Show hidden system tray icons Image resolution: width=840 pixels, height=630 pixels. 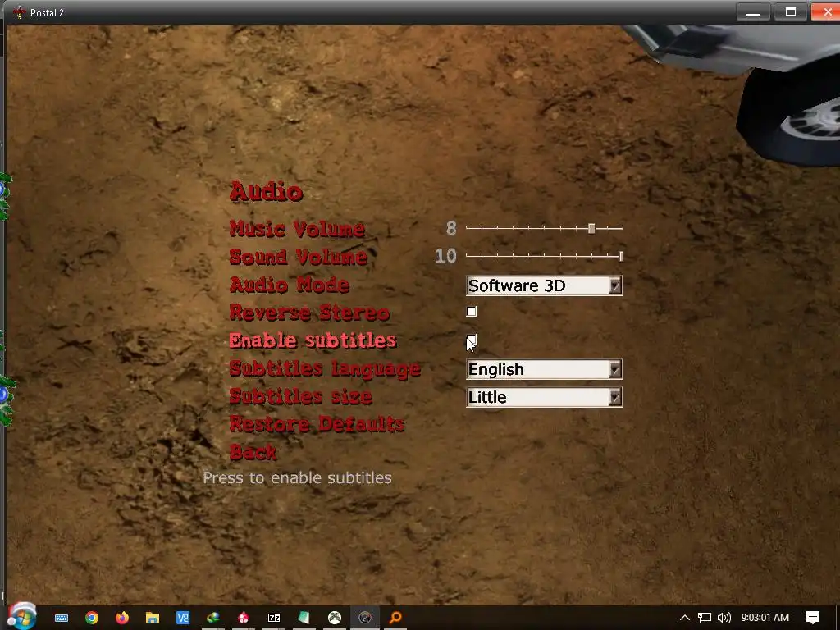click(x=685, y=618)
